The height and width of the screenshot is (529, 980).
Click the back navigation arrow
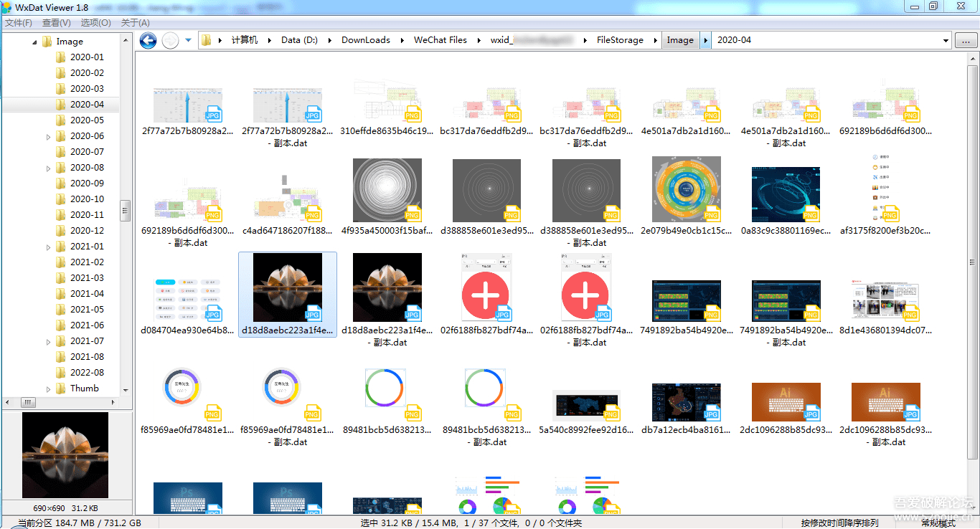(x=147, y=40)
